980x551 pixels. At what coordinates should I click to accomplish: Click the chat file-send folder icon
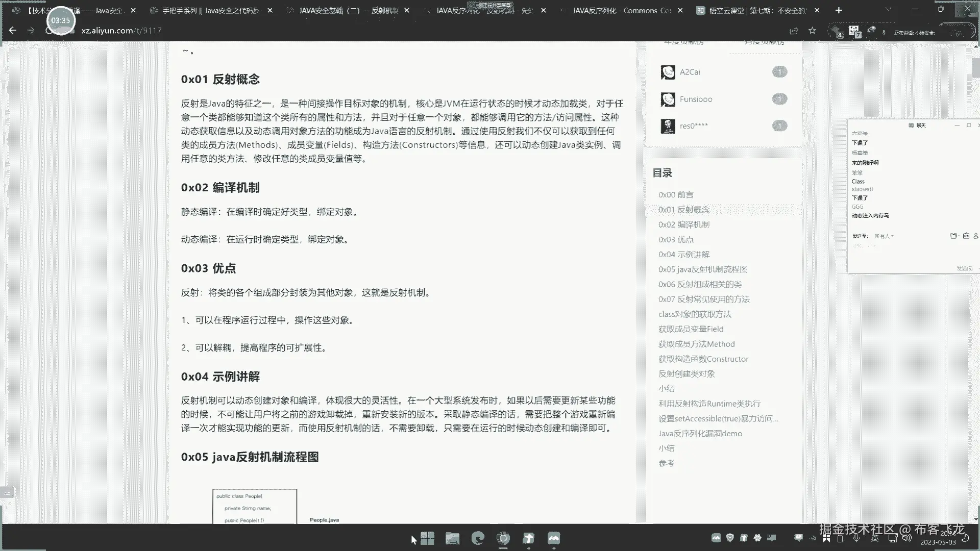coord(953,236)
